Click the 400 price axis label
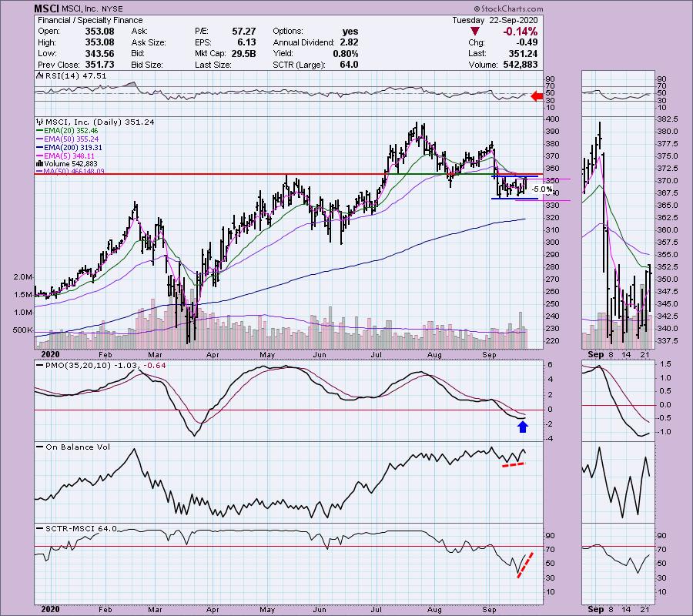This screenshot has width=693, height=616. click(x=553, y=119)
